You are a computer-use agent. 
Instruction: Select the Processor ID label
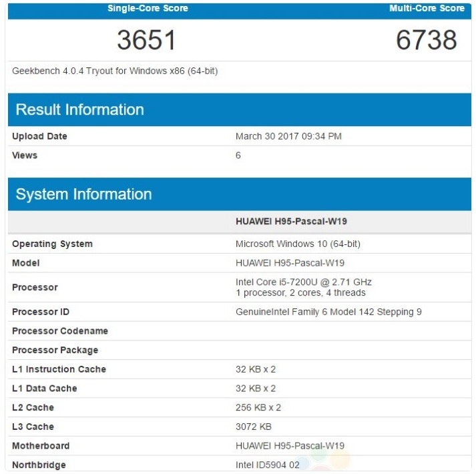pos(41,312)
